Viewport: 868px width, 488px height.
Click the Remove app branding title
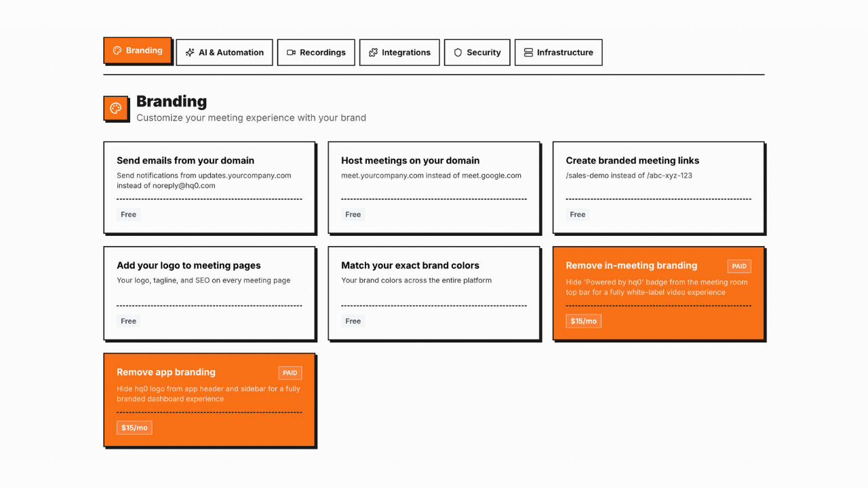(x=166, y=372)
